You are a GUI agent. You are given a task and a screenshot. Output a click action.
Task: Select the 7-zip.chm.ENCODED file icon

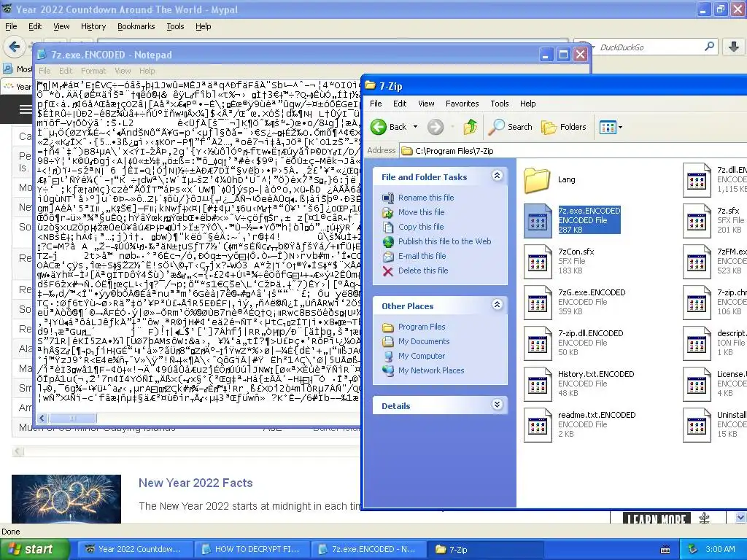pyautogui.click(x=697, y=303)
